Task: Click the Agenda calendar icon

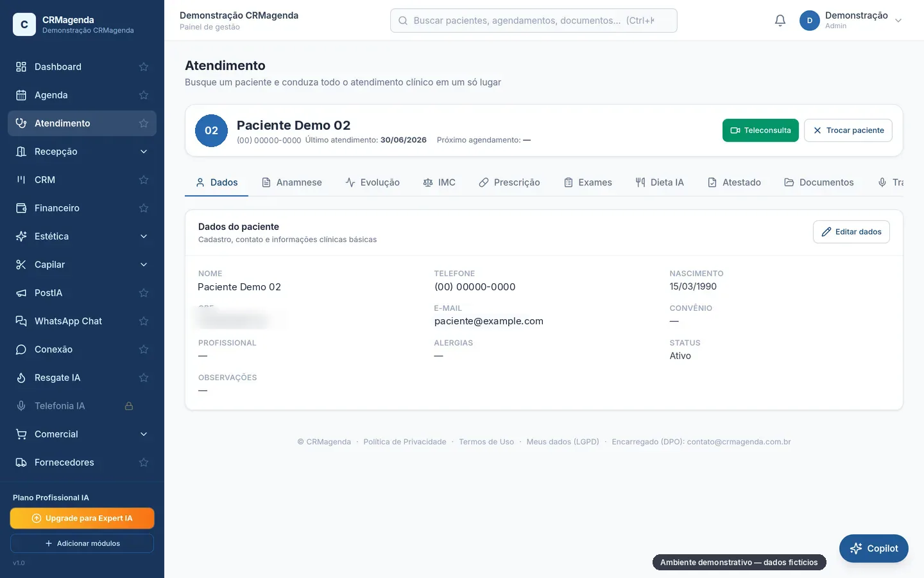Action: tap(21, 95)
